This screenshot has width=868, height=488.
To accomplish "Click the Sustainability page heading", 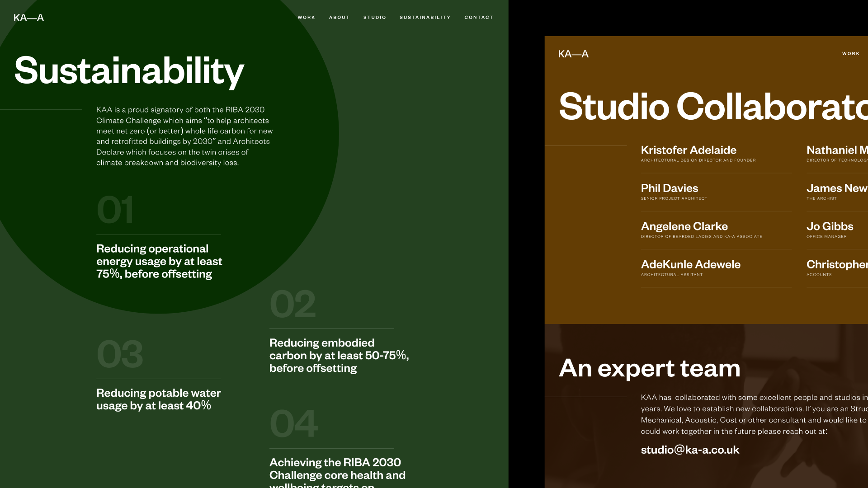I will [x=129, y=70].
